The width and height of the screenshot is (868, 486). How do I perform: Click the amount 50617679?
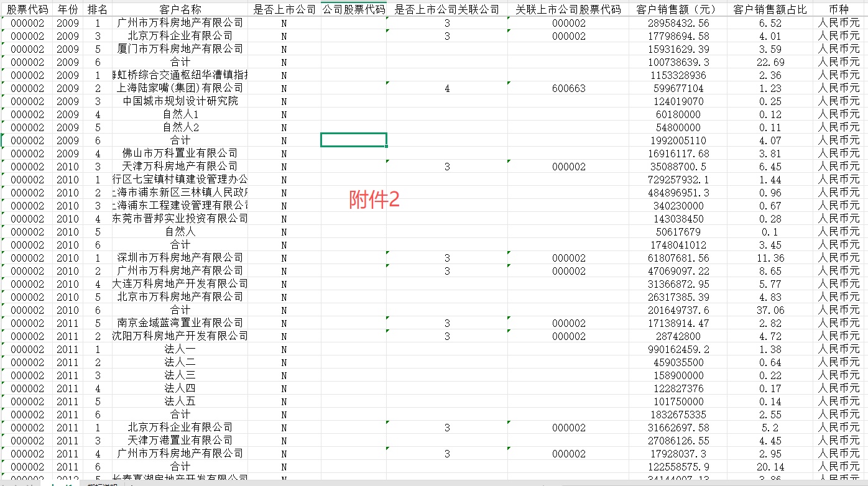[x=677, y=232]
